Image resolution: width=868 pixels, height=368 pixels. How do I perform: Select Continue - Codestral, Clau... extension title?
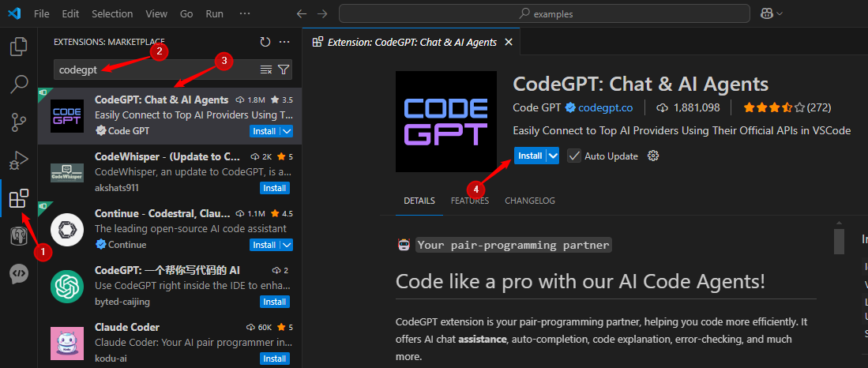tap(163, 213)
